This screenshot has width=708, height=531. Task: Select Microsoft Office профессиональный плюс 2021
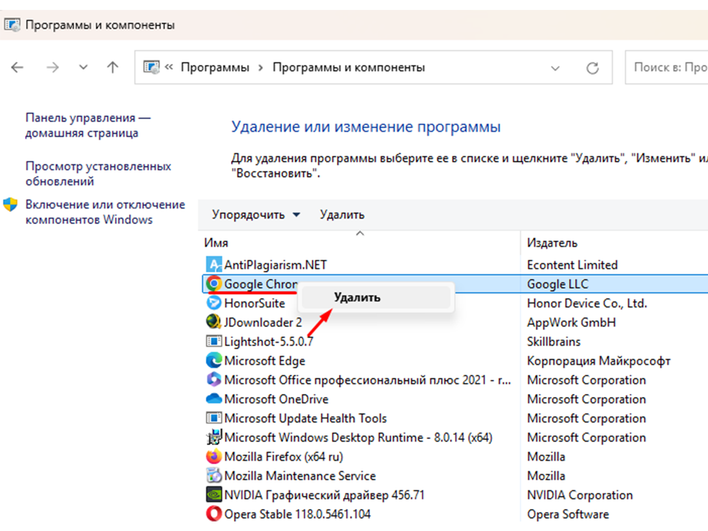point(368,380)
